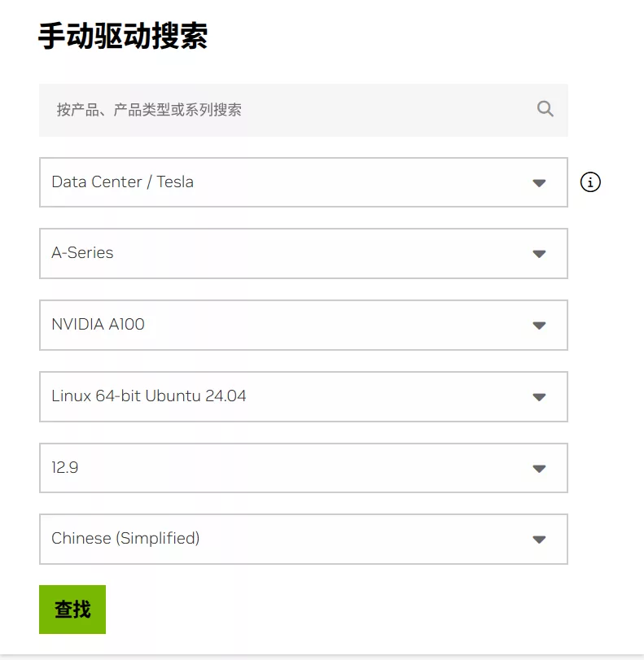The image size is (644, 660).
Task: Click the arrow icon on Data Center / Tesla
Action: pos(539,183)
